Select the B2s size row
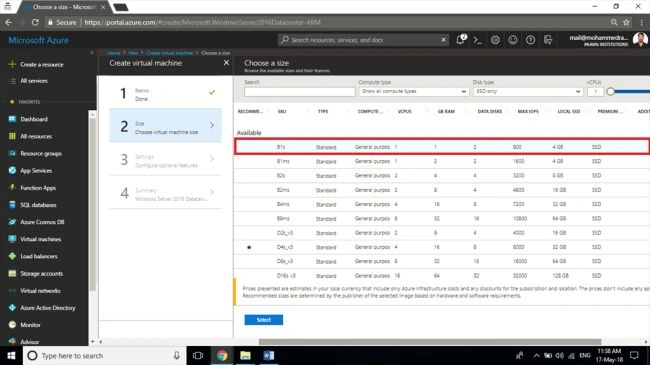Screen dimensions: 650x365 [442, 175]
